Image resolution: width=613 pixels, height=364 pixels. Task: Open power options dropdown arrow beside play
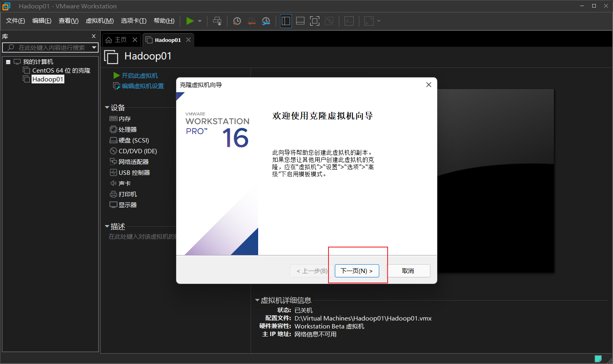click(200, 21)
